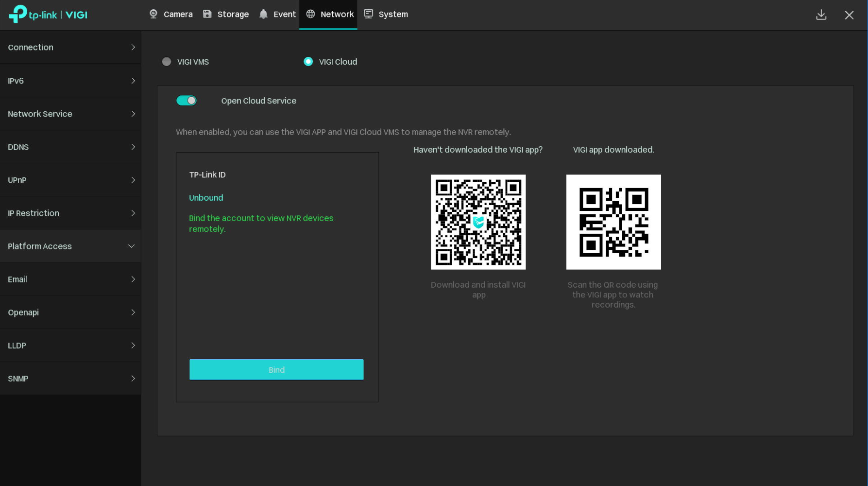Click the VIGI app download QR code
Viewport: 868px width, 486px height.
click(478, 222)
